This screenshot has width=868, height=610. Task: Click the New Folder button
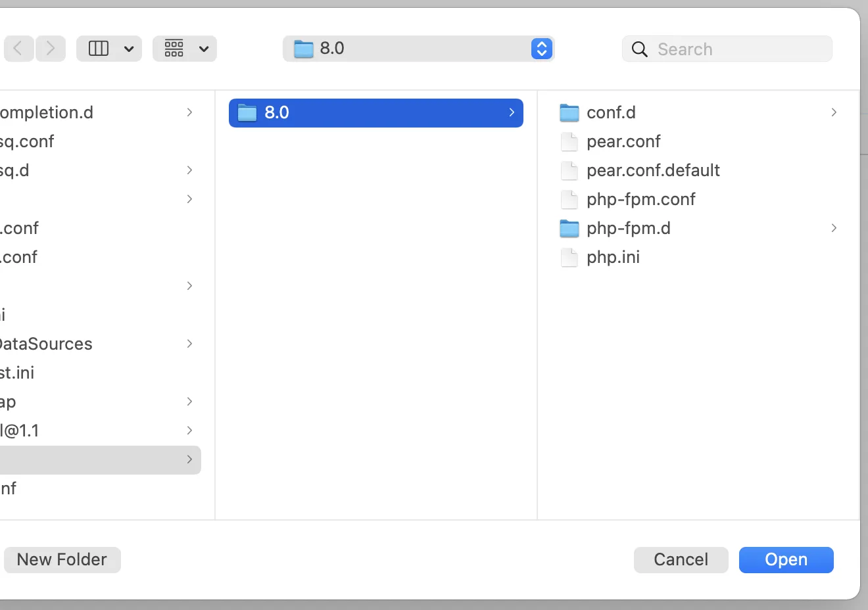coord(62,560)
